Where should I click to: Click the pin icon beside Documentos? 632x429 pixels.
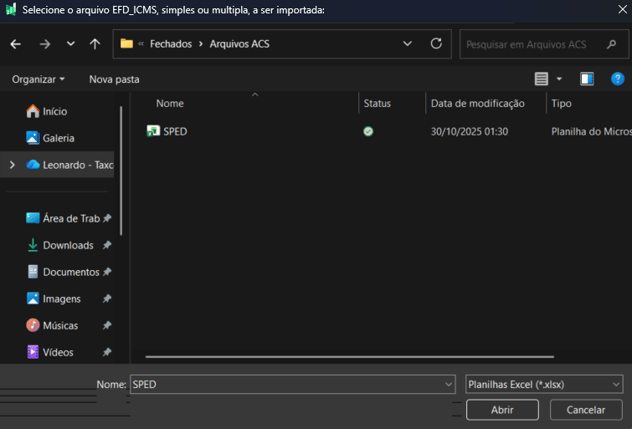pos(107,272)
